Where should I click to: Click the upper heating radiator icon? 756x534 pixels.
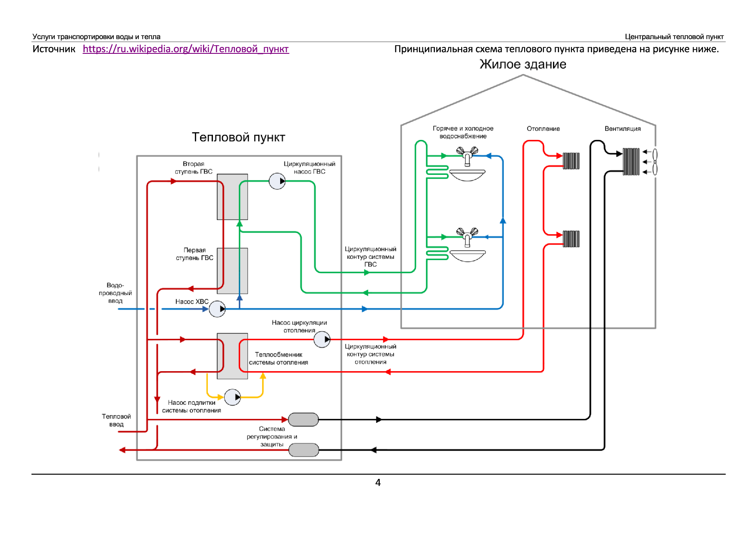point(571,161)
